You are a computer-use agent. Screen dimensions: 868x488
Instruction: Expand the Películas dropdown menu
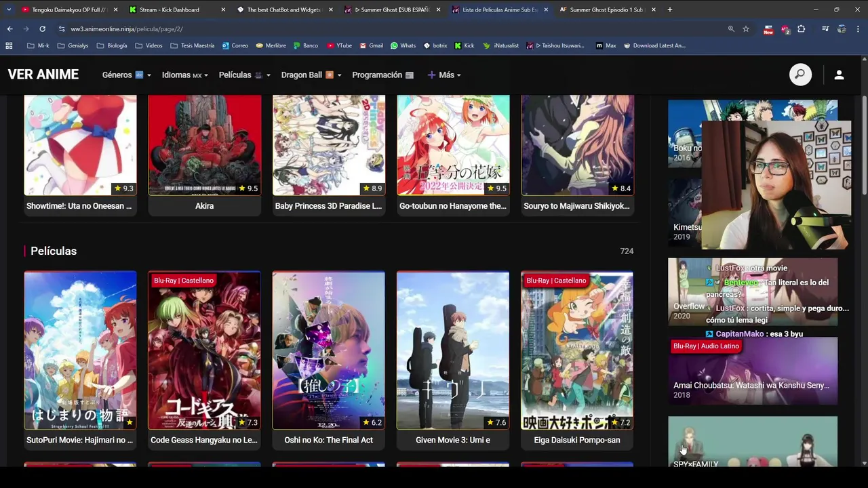245,75
